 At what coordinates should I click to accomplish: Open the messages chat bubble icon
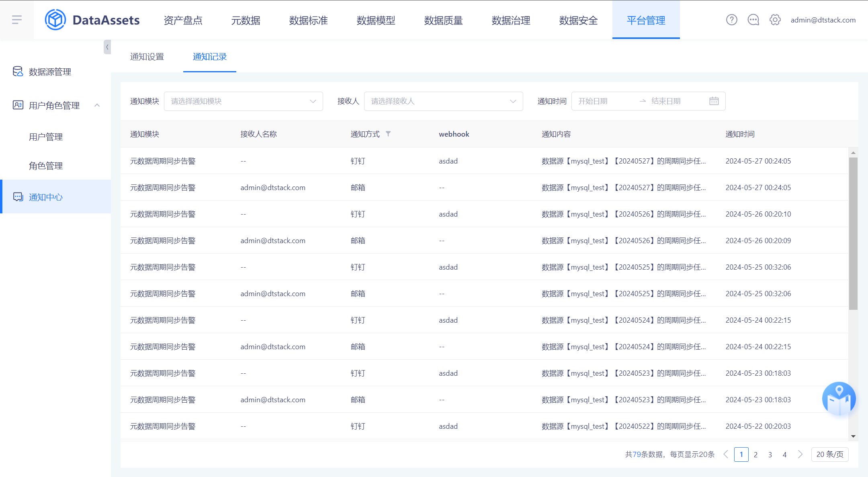(x=753, y=20)
